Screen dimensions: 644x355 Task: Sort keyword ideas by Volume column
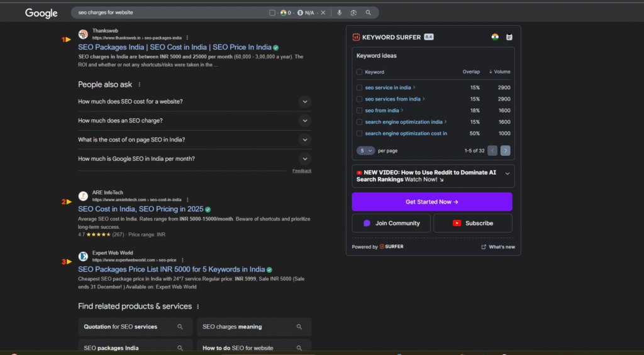pyautogui.click(x=499, y=72)
